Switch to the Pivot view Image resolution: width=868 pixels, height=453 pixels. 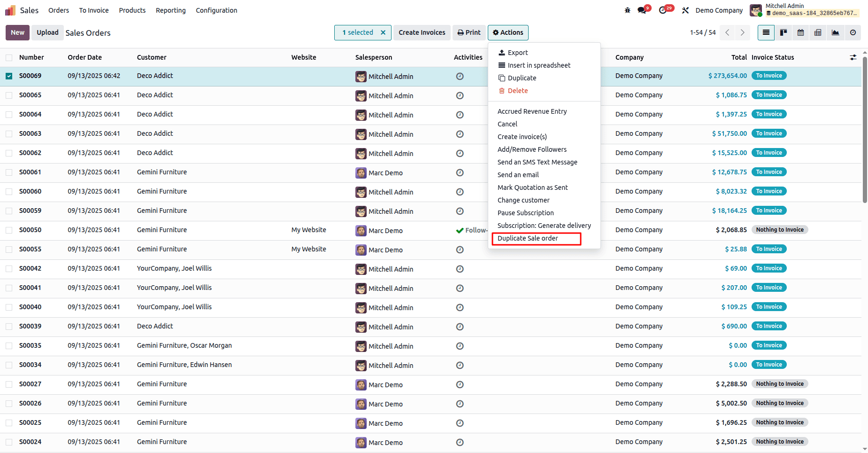(818, 32)
